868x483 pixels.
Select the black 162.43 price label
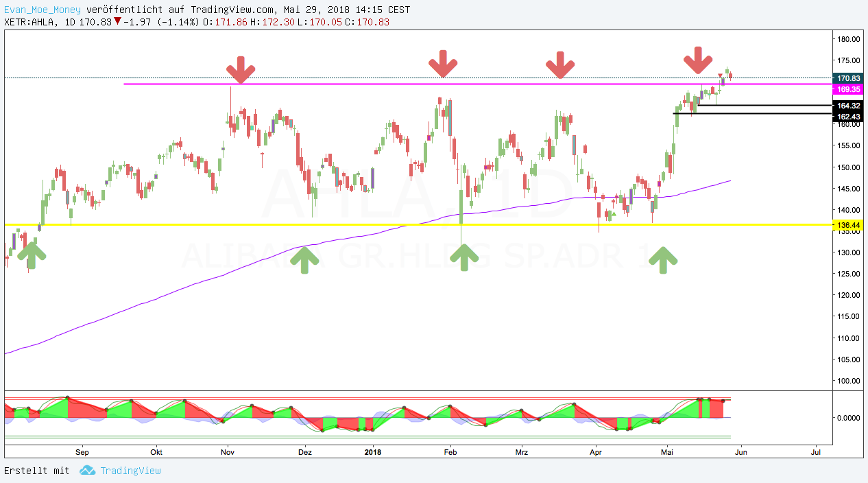coord(848,116)
